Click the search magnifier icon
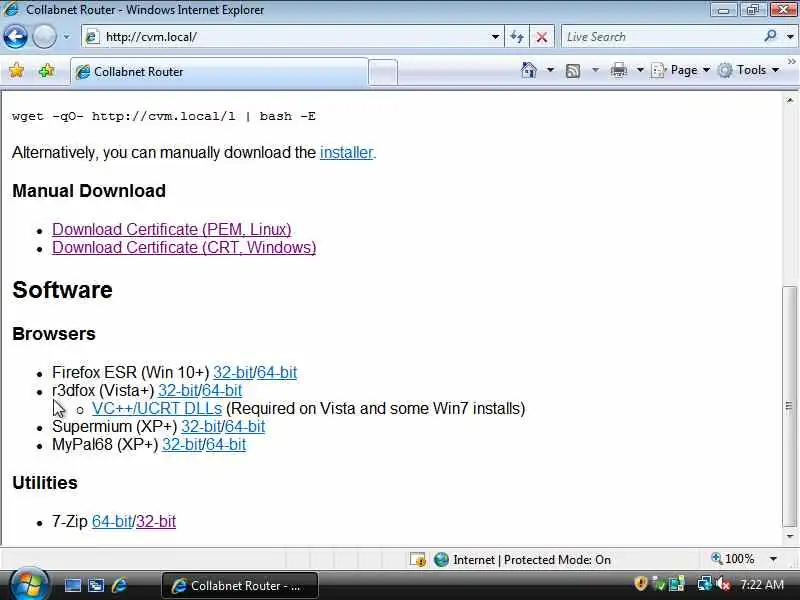The width and height of the screenshot is (800, 600). [770, 36]
